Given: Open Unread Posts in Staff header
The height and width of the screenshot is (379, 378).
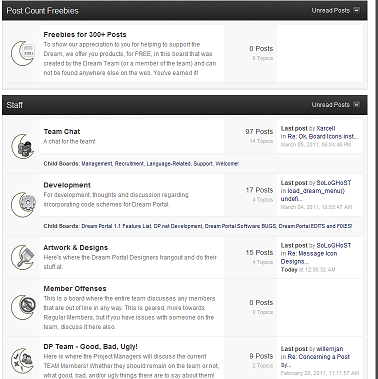Looking at the screenshot, I should coord(330,105).
